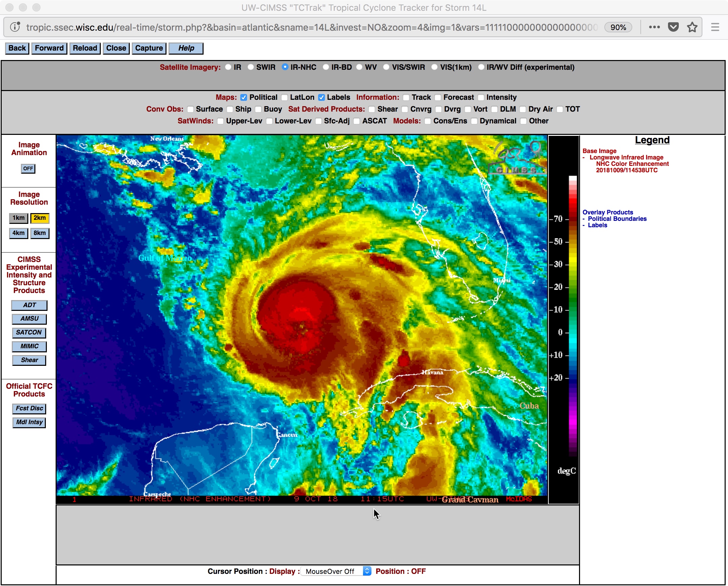
Task: Enable the DLM checkbox
Action: [x=494, y=110]
